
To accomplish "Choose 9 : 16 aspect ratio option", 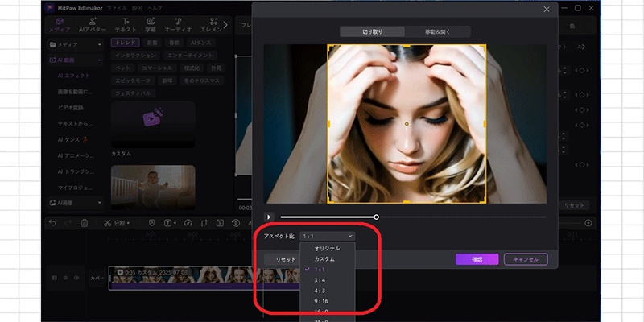I will (x=328, y=301).
